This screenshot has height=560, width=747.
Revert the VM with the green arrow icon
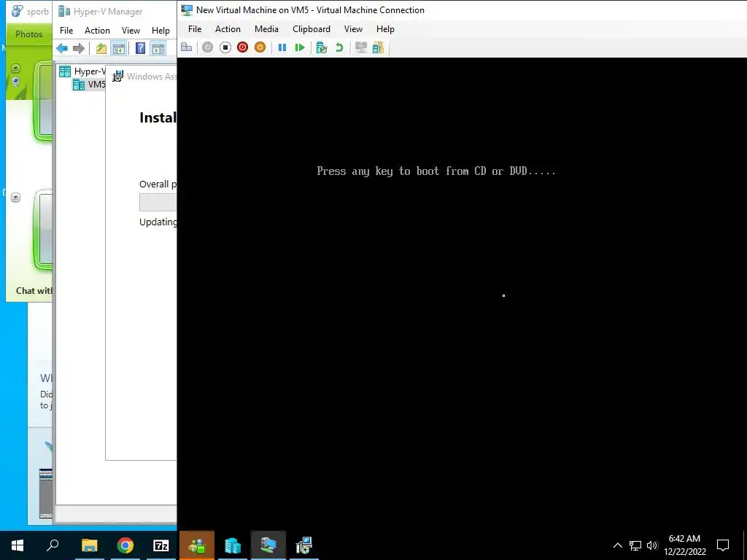pyautogui.click(x=339, y=47)
